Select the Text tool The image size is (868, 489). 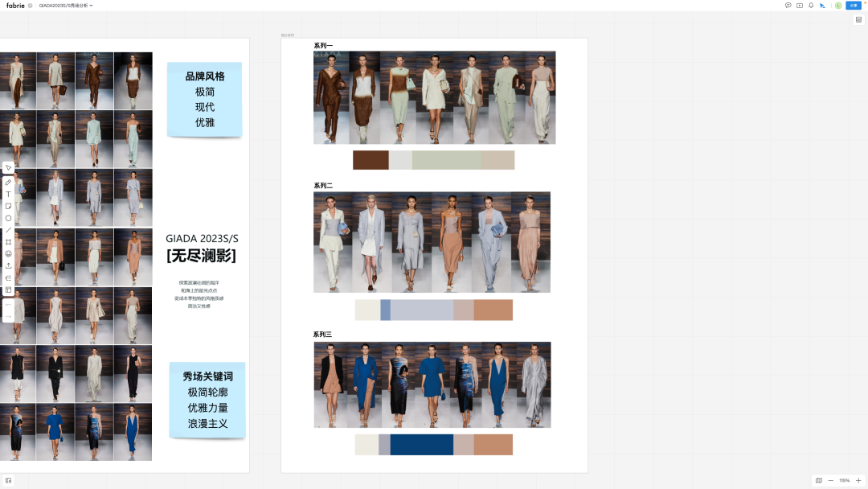tap(8, 195)
